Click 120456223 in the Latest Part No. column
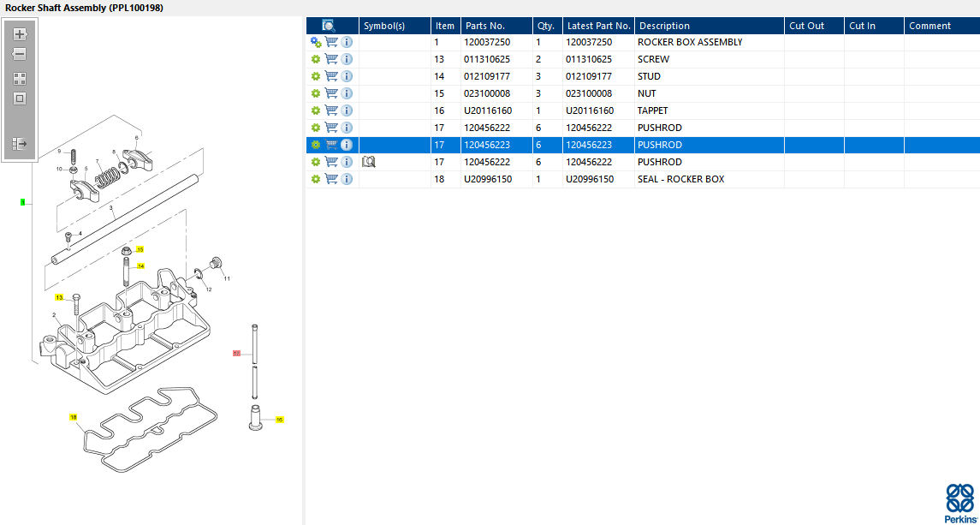This screenshot has width=980, height=525. click(x=589, y=146)
